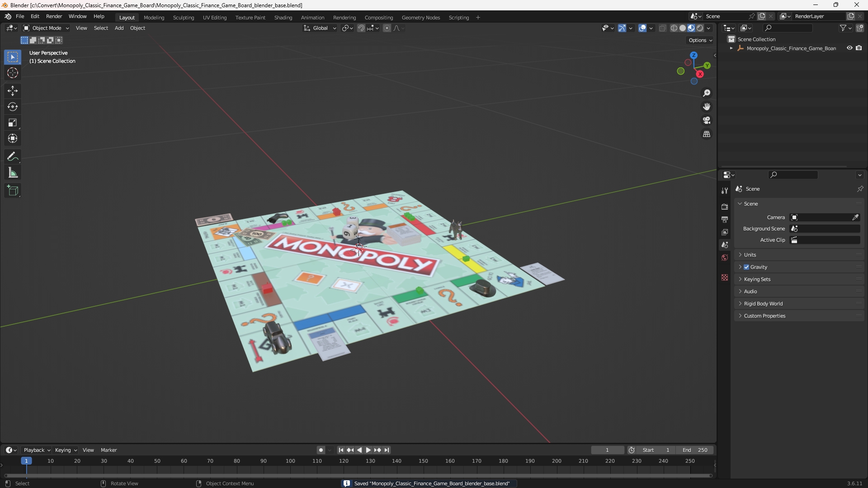Open the Render properties tab
Image resolution: width=868 pixels, height=488 pixels.
pyautogui.click(x=725, y=206)
